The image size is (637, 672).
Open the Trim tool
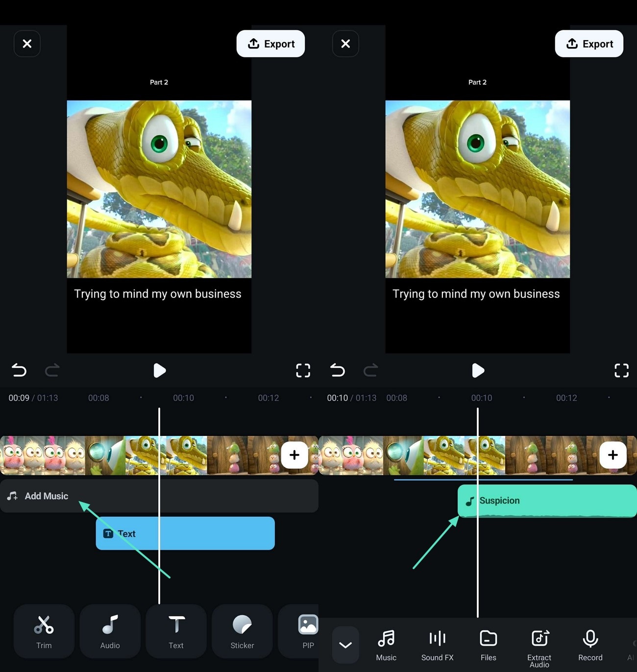click(44, 631)
